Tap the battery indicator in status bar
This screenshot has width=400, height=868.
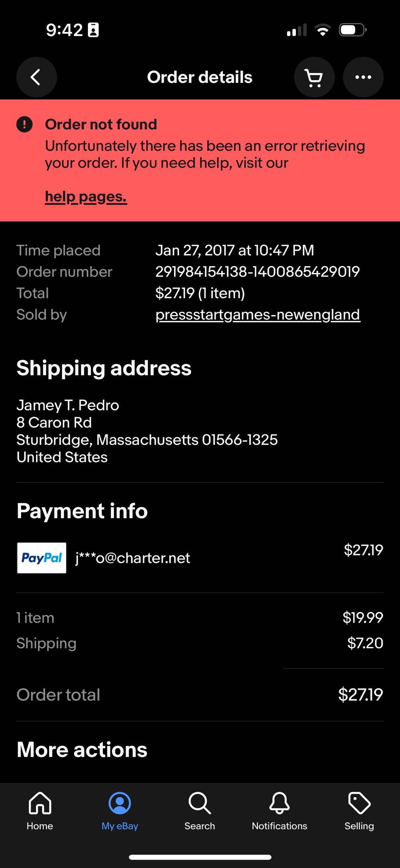point(352,30)
